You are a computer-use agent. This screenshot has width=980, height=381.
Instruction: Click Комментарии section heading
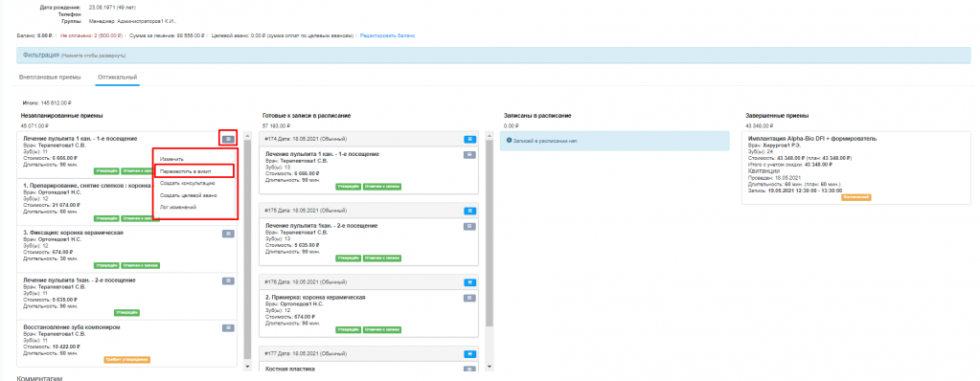[39, 377]
